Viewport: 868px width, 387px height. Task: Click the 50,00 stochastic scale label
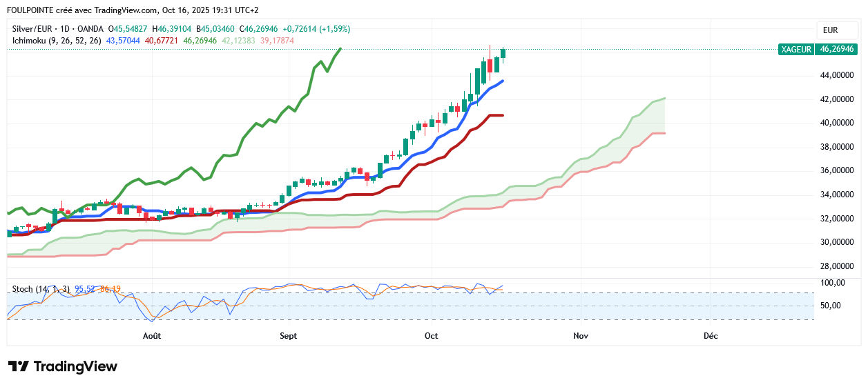tap(831, 306)
